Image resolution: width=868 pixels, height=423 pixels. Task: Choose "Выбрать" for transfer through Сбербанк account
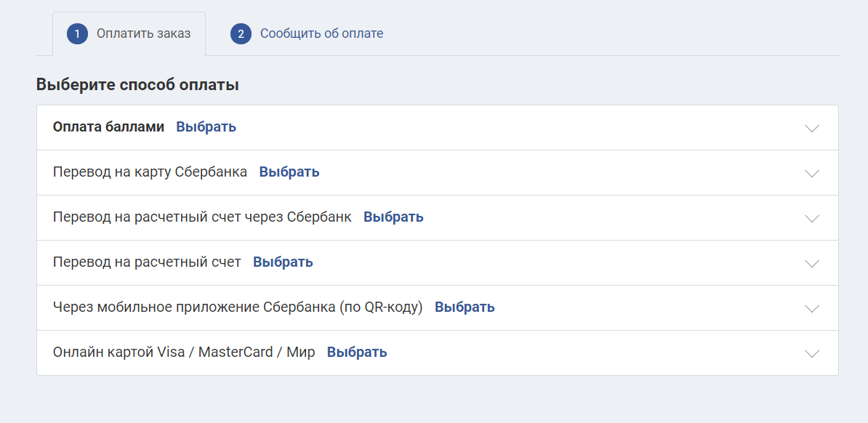(x=393, y=217)
